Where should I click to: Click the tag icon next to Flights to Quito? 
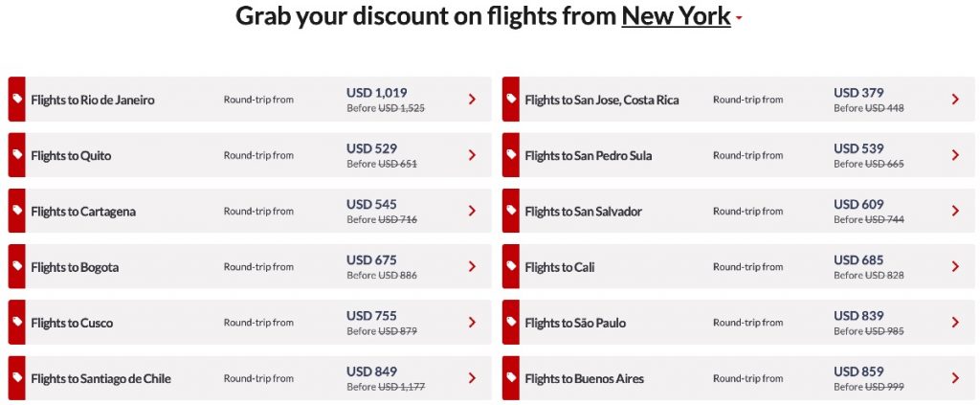coord(16,155)
